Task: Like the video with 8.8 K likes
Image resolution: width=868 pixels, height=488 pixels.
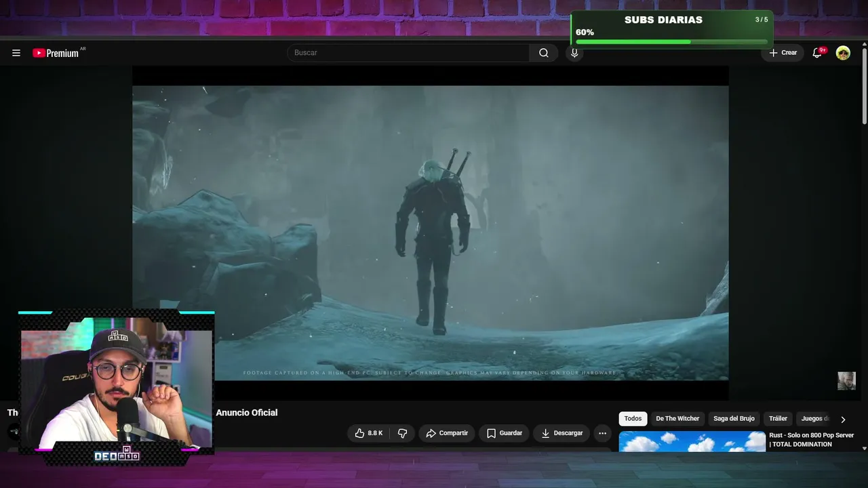Action: click(369, 433)
